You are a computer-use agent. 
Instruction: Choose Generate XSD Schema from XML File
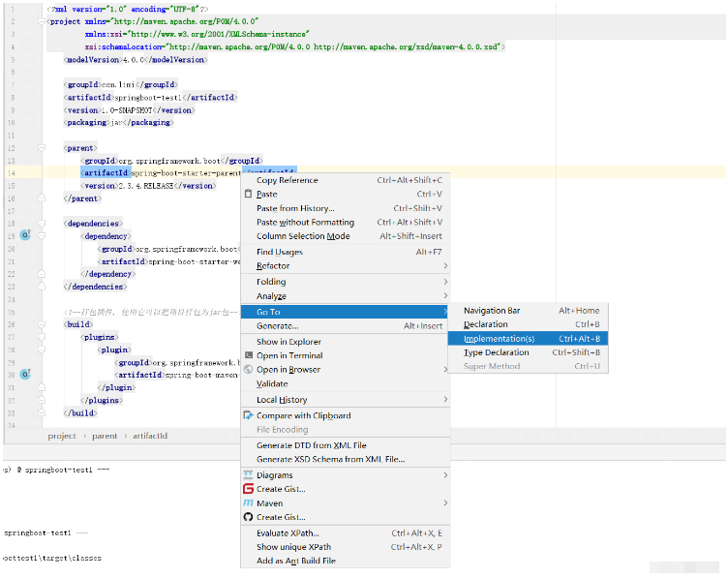(x=346, y=459)
